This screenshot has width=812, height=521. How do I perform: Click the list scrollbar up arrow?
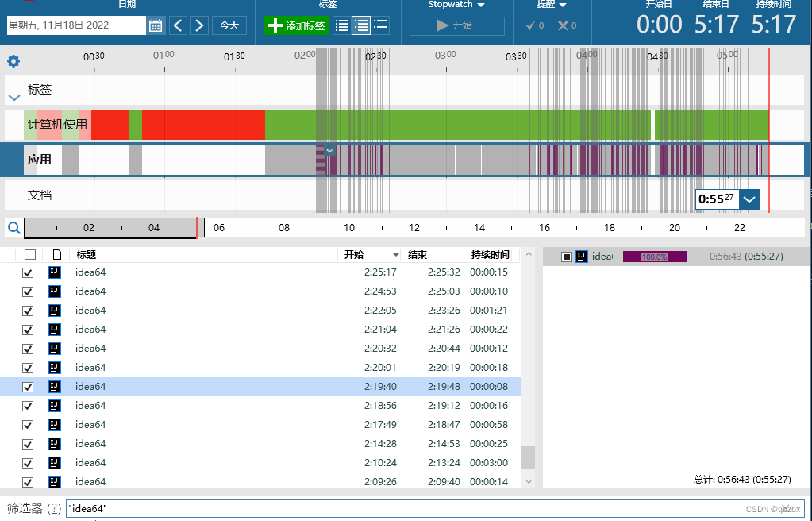(528, 254)
